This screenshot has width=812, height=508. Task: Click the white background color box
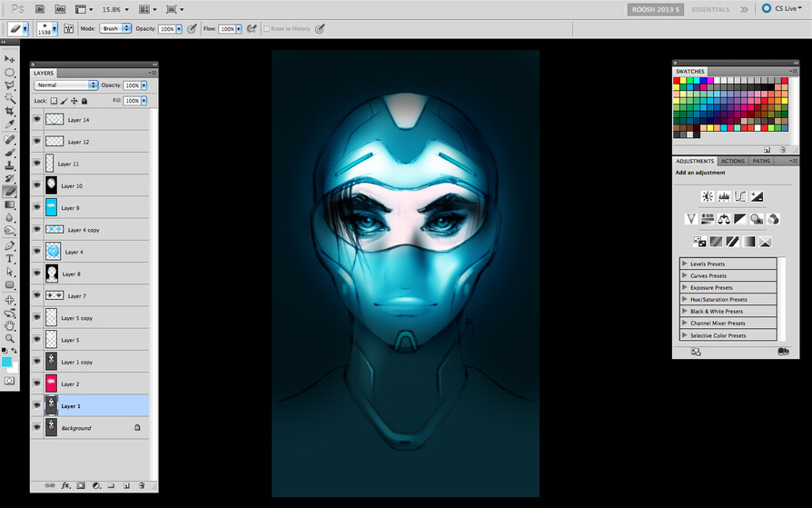[14, 370]
